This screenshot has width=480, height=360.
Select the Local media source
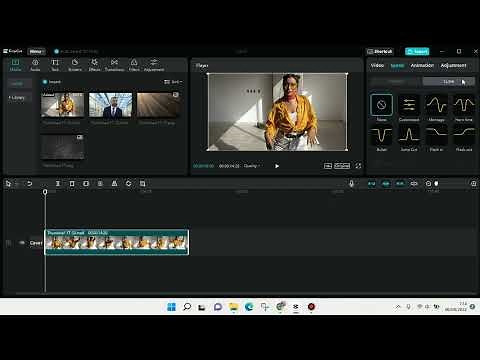coord(19,83)
